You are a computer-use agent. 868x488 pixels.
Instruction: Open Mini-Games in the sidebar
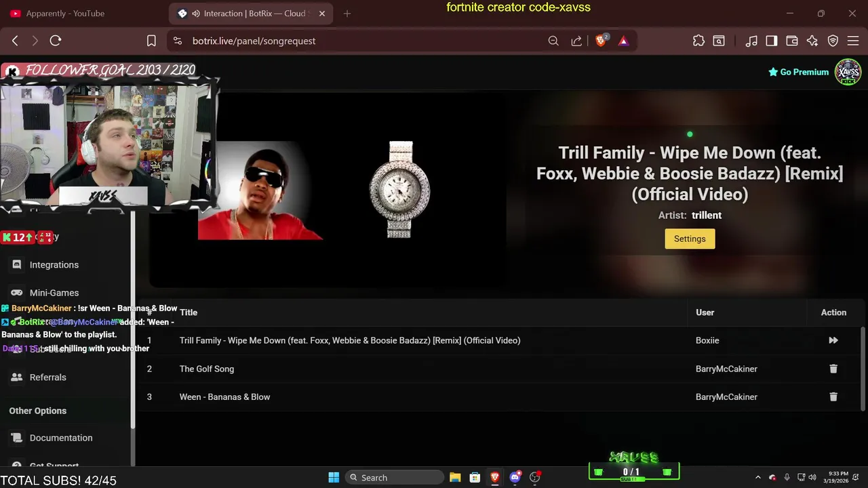(x=54, y=293)
